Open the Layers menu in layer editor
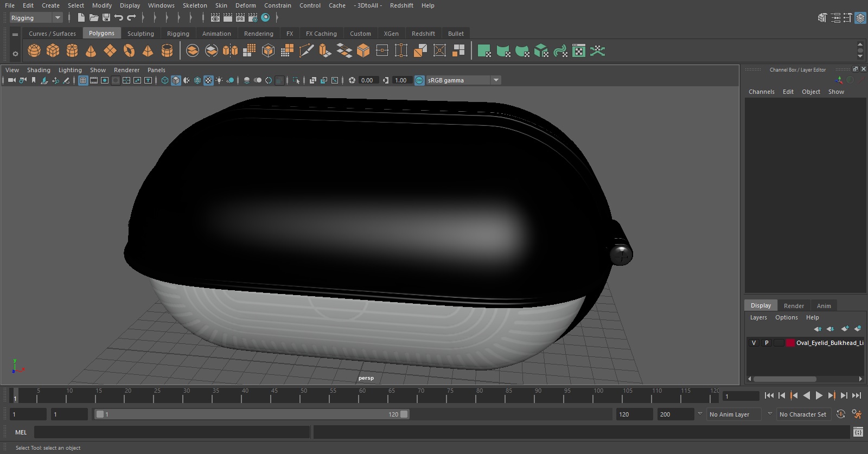This screenshot has width=868, height=454. point(758,317)
